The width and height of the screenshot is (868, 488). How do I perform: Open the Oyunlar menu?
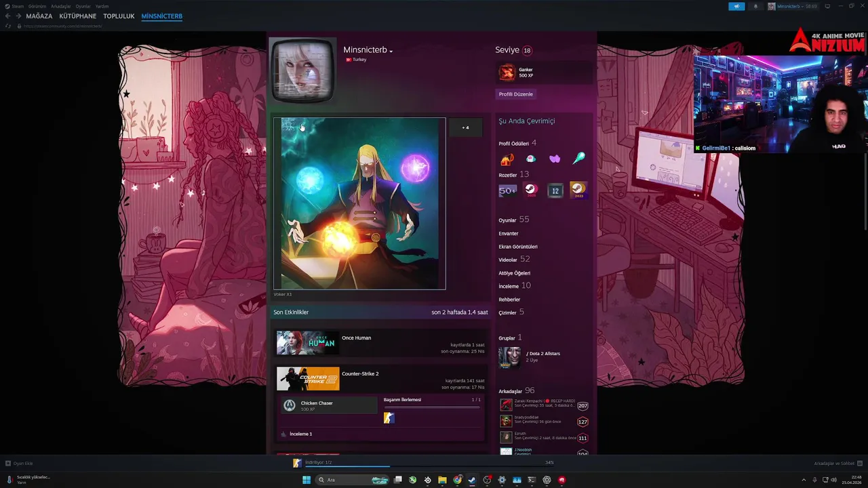coord(83,6)
